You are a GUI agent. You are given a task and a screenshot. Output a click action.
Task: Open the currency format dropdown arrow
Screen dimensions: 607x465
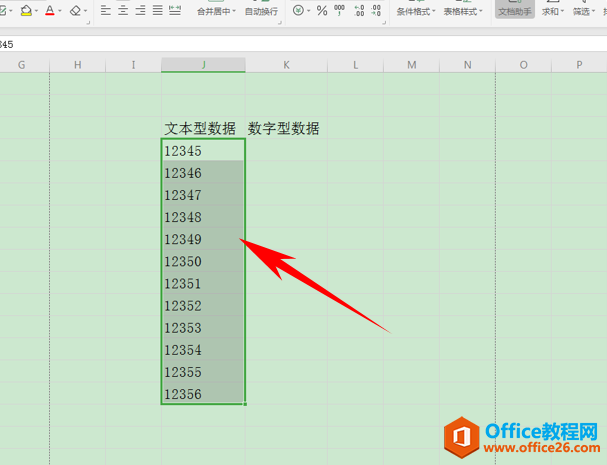pos(309,11)
